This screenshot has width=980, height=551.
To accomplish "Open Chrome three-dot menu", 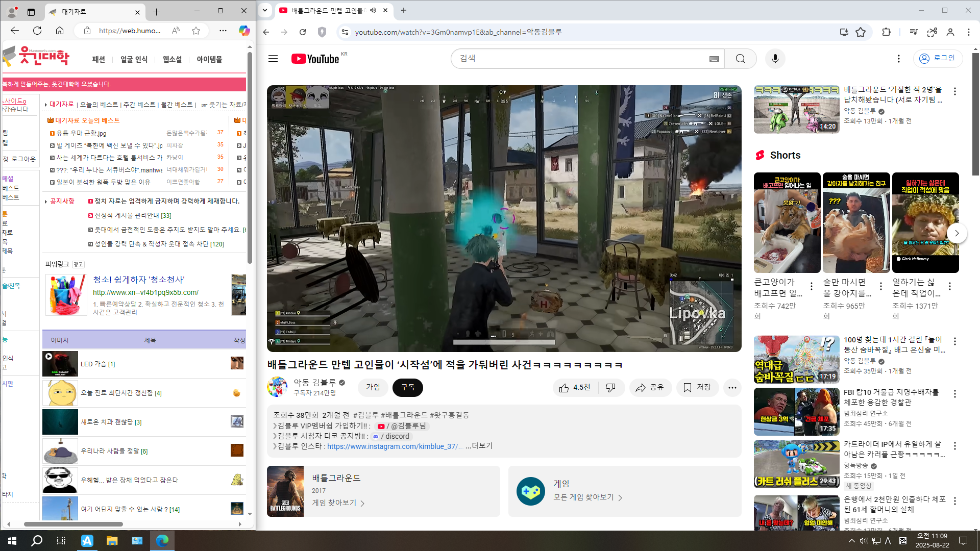I will 968,32.
